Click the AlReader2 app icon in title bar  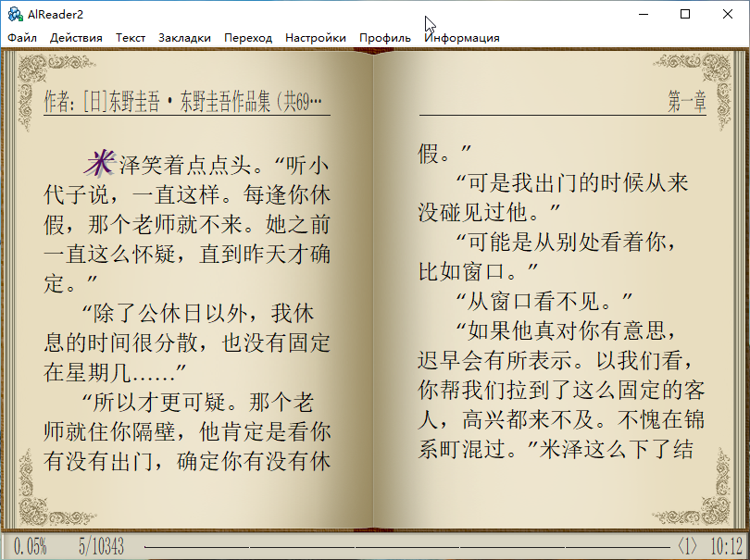(x=16, y=14)
